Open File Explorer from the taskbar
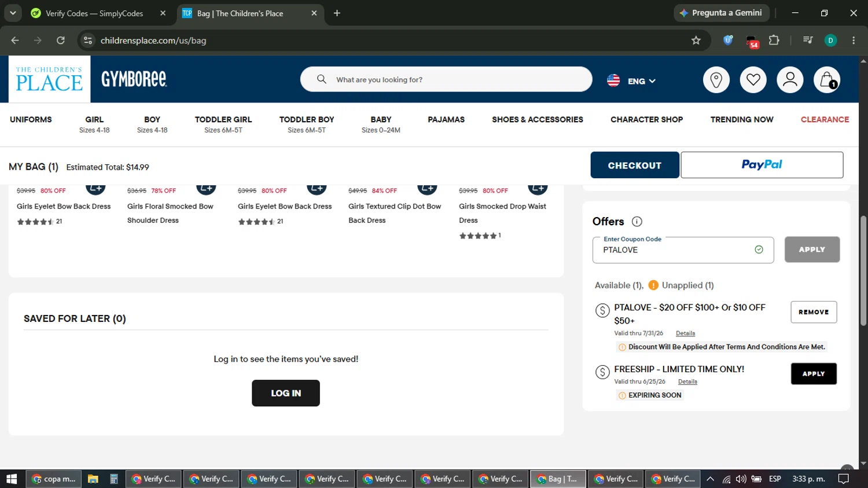 coord(93,479)
